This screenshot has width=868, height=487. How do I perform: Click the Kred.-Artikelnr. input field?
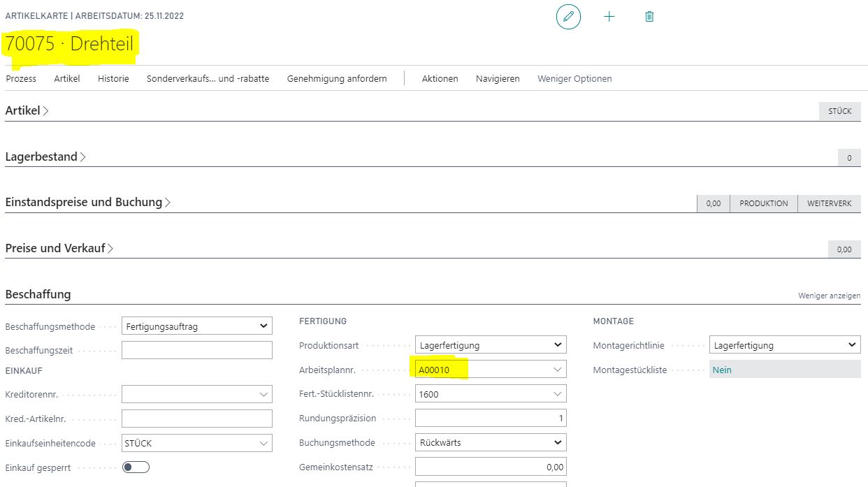pyautogui.click(x=197, y=419)
